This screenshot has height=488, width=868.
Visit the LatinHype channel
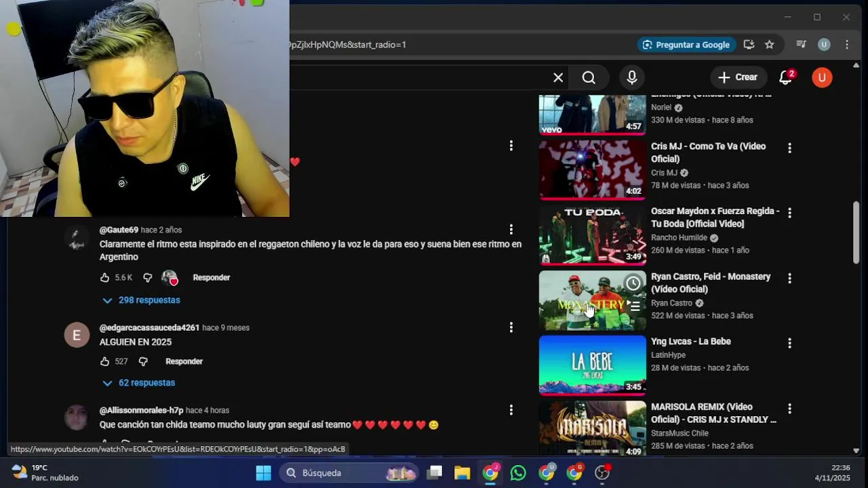click(669, 355)
